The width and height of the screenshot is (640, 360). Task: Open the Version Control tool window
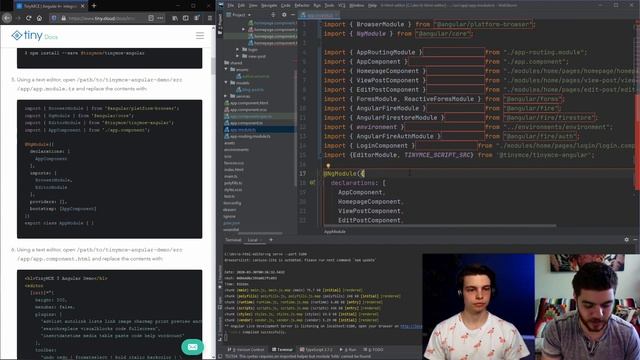(x=246, y=350)
